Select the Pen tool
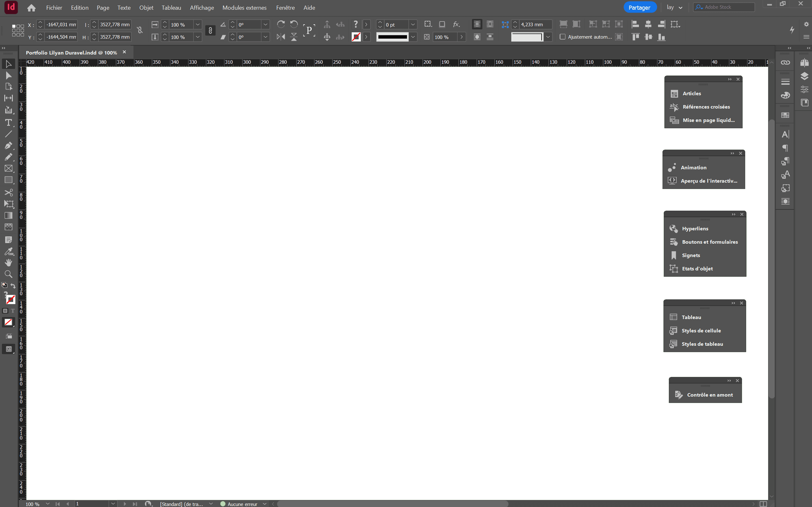 click(8, 146)
